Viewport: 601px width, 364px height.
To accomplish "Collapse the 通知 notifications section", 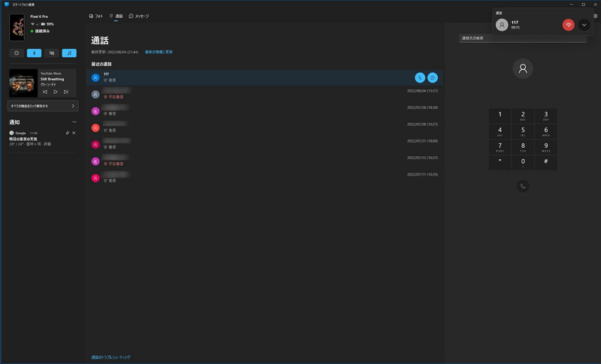I will pos(74,122).
